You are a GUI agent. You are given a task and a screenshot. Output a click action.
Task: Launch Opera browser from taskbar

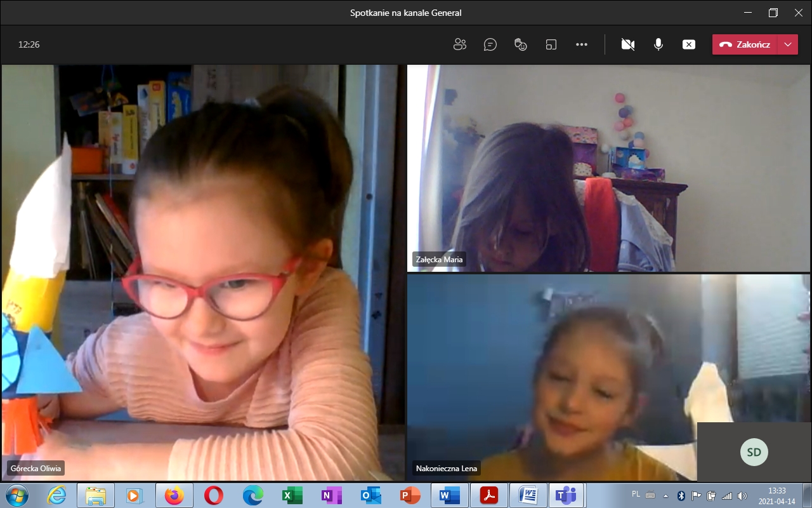[214, 495]
